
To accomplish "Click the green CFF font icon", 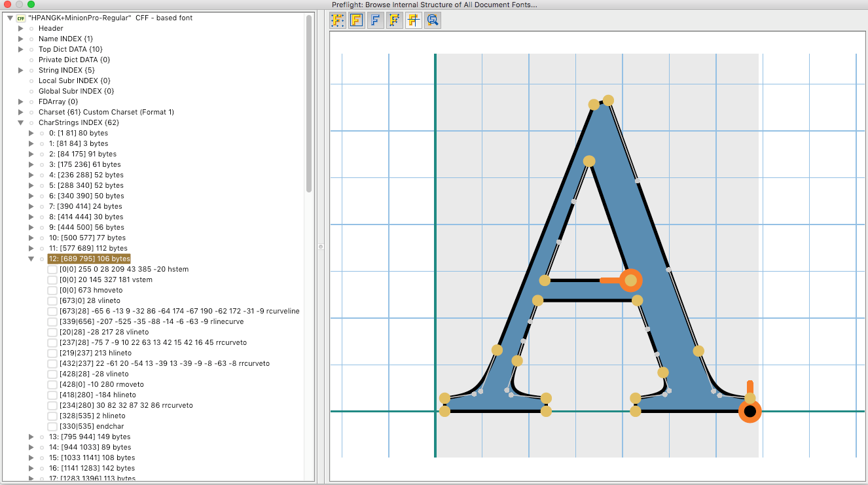I will pos(21,18).
